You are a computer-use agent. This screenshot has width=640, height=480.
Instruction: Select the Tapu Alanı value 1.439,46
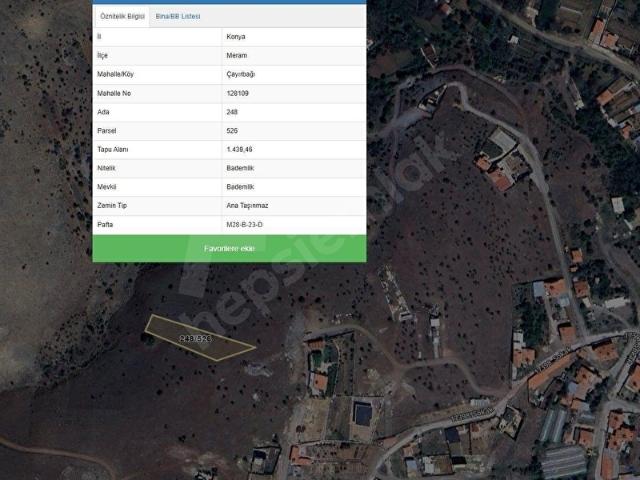click(239, 150)
